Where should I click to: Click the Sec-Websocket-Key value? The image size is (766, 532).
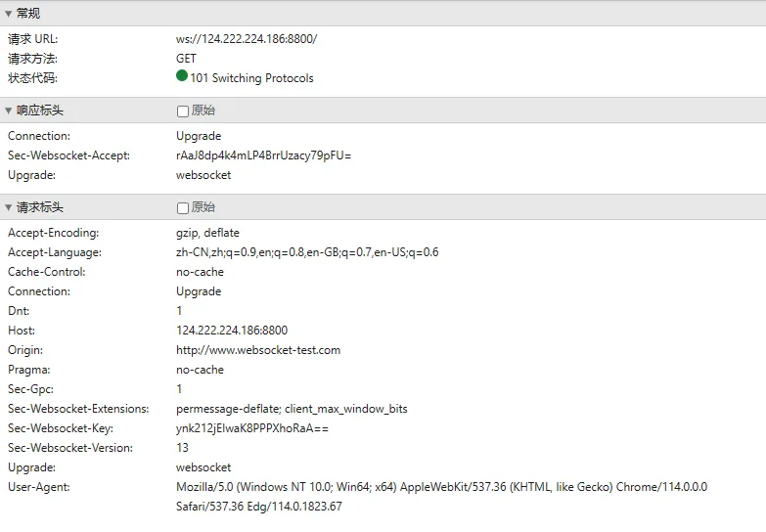click(x=252, y=428)
